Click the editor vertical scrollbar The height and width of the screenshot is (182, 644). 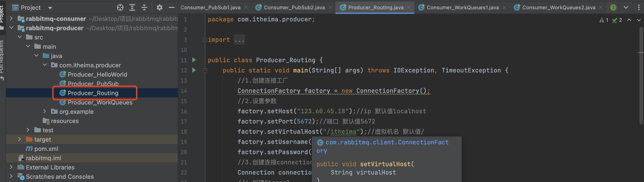click(641, 75)
